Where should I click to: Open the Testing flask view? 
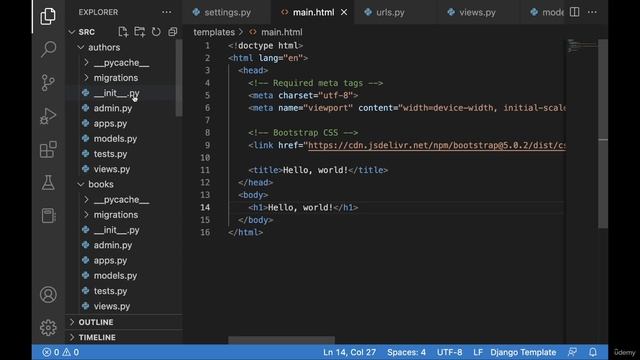point(48,182)
